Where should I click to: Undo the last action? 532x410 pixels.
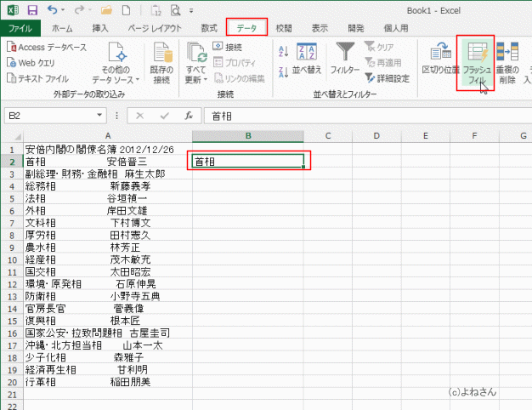52,10
